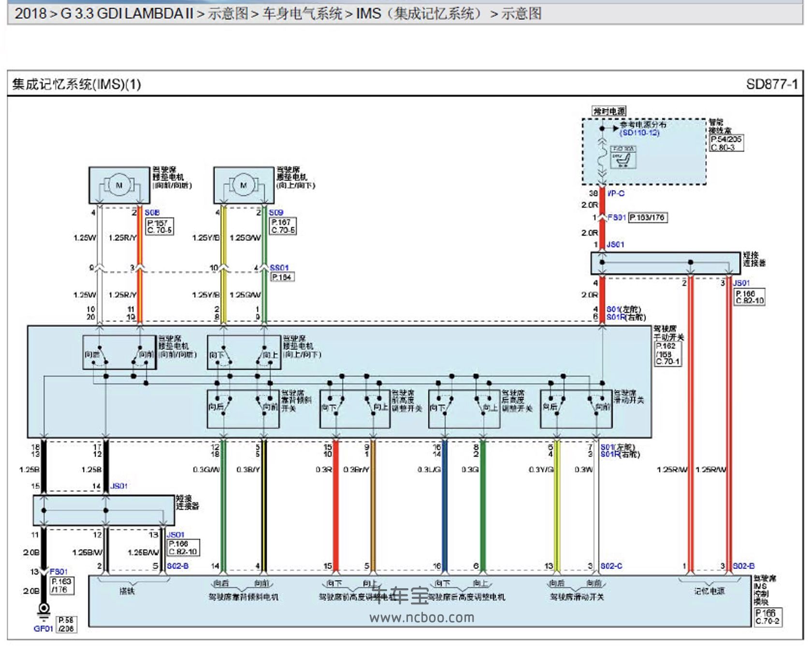812x652 pixels.
Task: Select the 智能接线盒 label
Action: click(720, 126)
